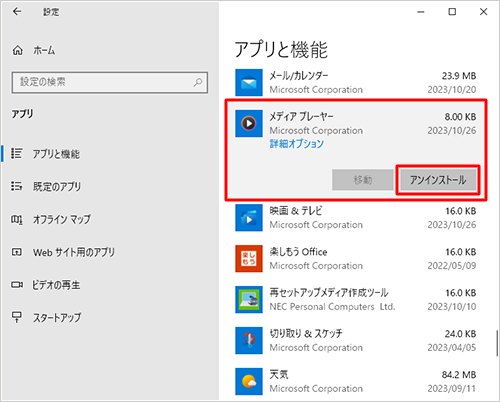Screen dimensions: 500x402
Task: Click the 楽しもう Office app icon
Action: [x=249, y=259]
